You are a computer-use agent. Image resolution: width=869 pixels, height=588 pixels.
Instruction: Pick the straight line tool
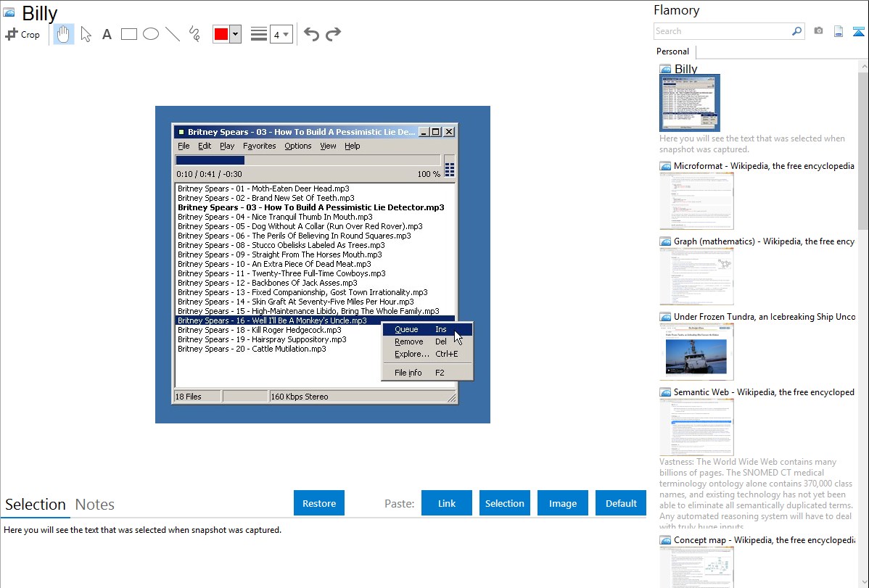click(173, 34)
